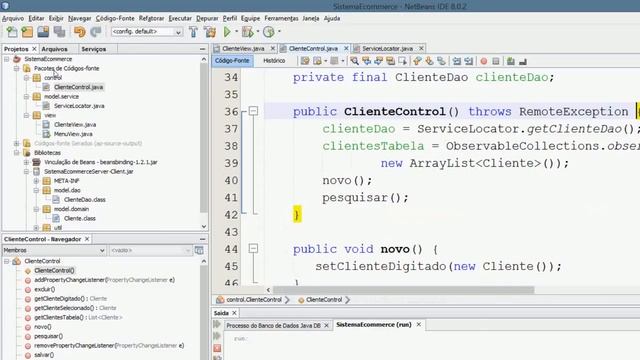Click the editor horizontal scrollbar
Viewport: 640px width, 360px height.
pos(403,290)
